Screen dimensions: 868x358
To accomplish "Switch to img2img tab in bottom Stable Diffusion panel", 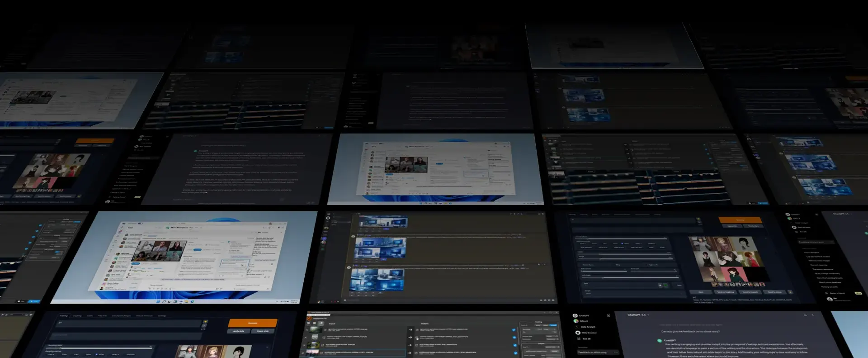I will click(77, 316).
